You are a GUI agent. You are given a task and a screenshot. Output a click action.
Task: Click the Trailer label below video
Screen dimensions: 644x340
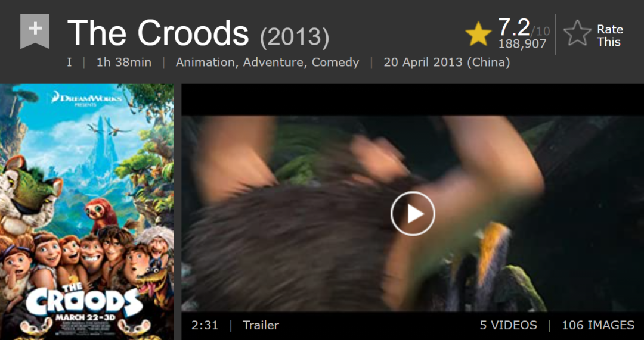pyautogui.click(x=261, y=326)
